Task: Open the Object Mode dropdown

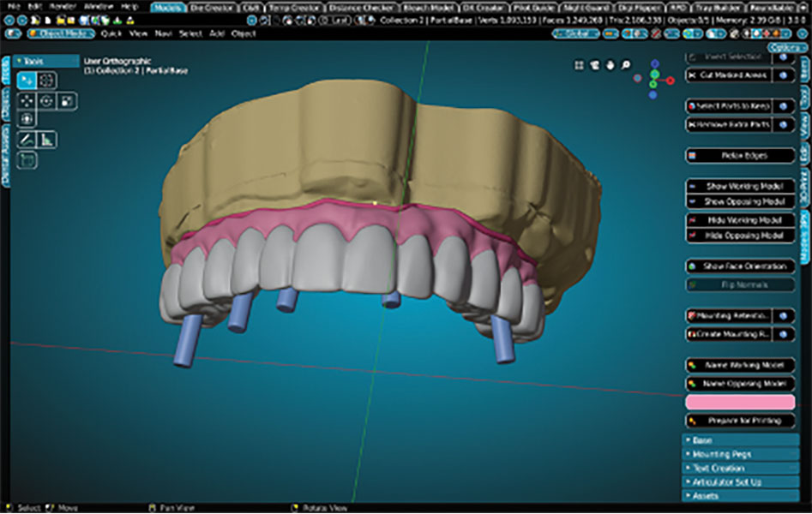Action: [60, 33]
